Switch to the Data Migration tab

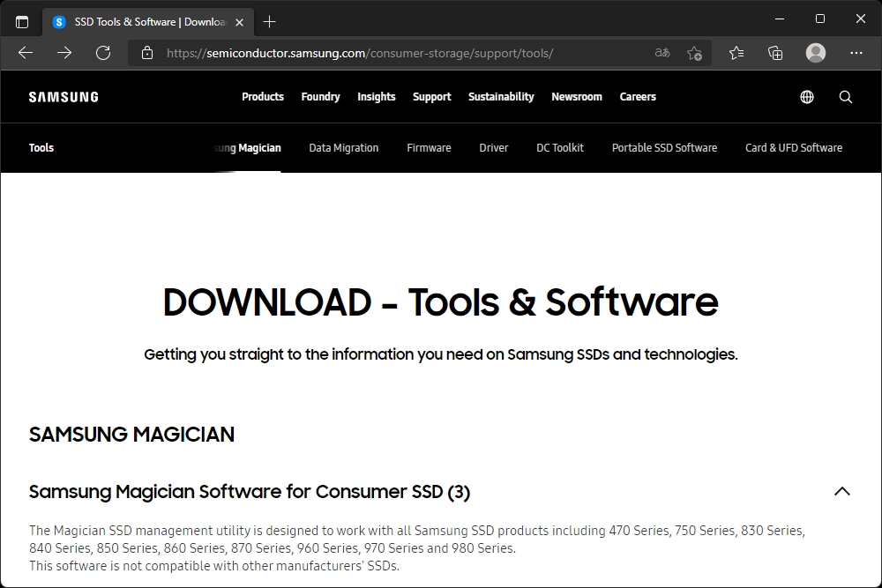[344, 148]
